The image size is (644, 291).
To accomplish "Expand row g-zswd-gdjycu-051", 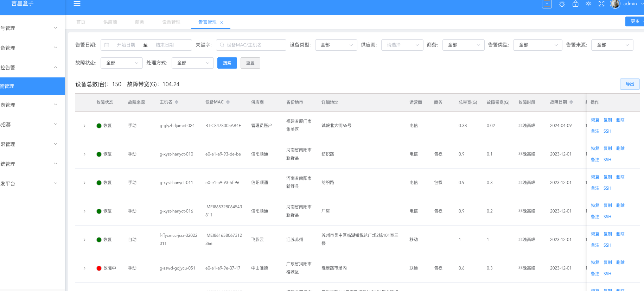I will 84,268.
